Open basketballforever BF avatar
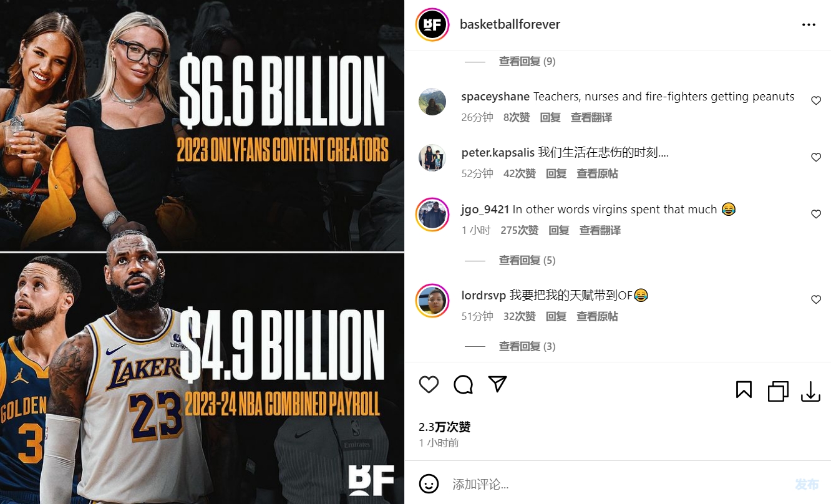Viewport: 831px width, 504px height. [x=432, y=25]
